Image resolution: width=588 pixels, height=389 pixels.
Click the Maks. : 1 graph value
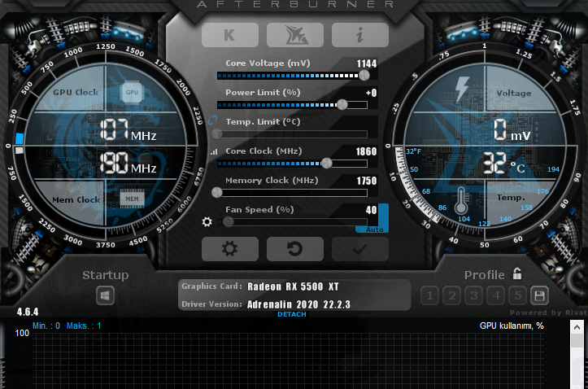(x=84, y=326)
